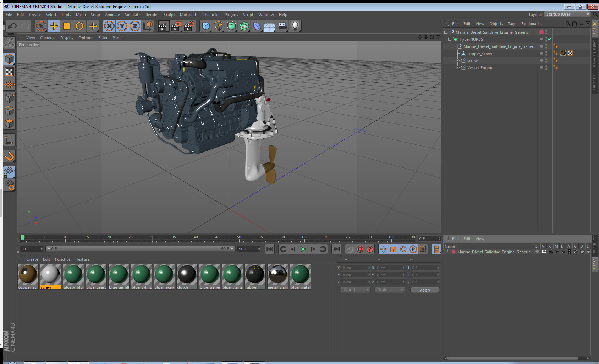Enable Polygons mode in left palette
Screen dimensions: 599x364
pyautogui.click(x=9, y=123)
